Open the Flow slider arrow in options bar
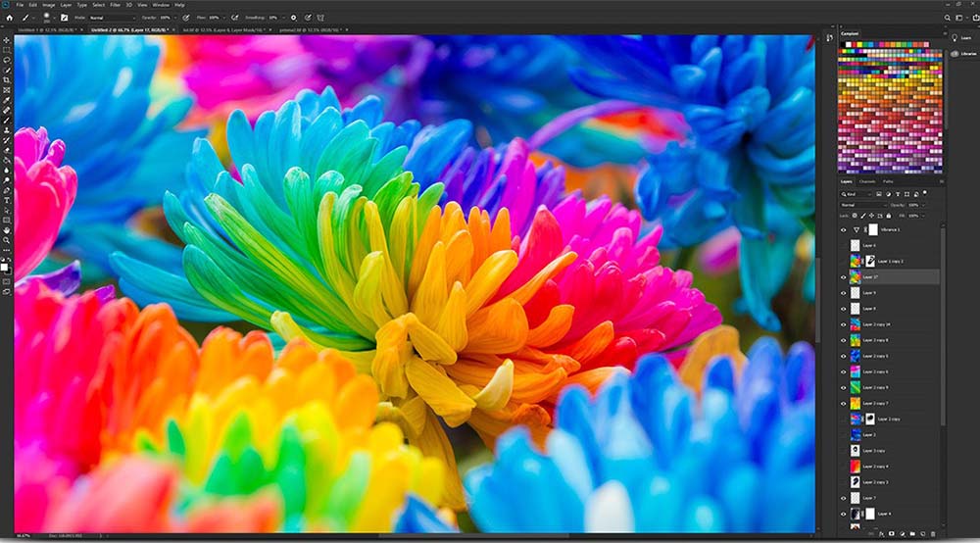 pyautogui.click(x=224, y=18)
